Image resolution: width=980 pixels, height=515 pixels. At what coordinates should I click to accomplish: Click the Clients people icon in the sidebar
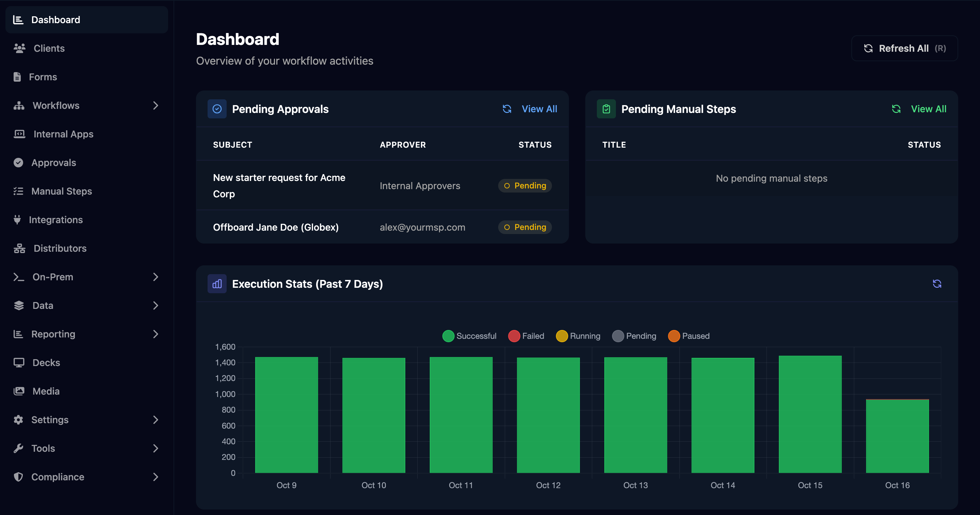[x=19, y=48]
